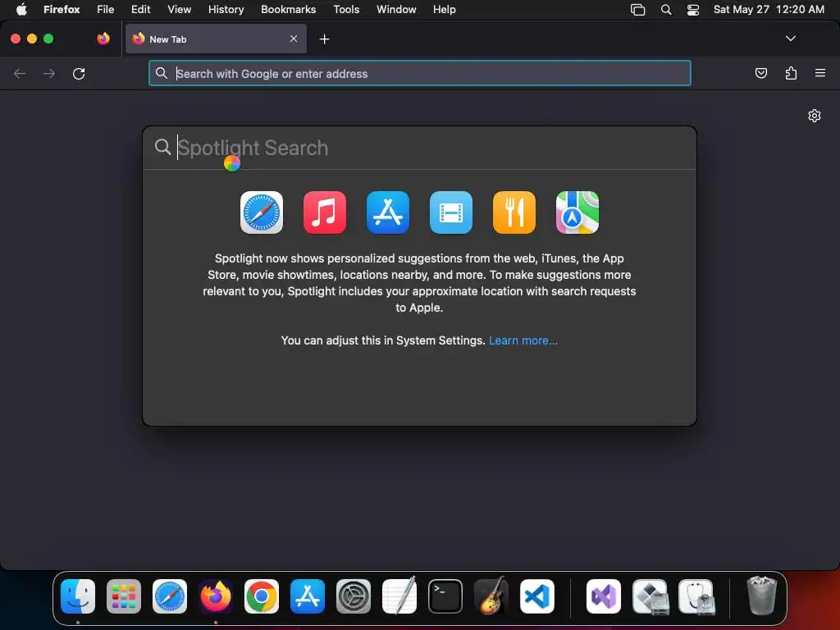840x630 pixels.
Task: Open the Apple menu
Action: pyautogui.click(x=21, y=9)
